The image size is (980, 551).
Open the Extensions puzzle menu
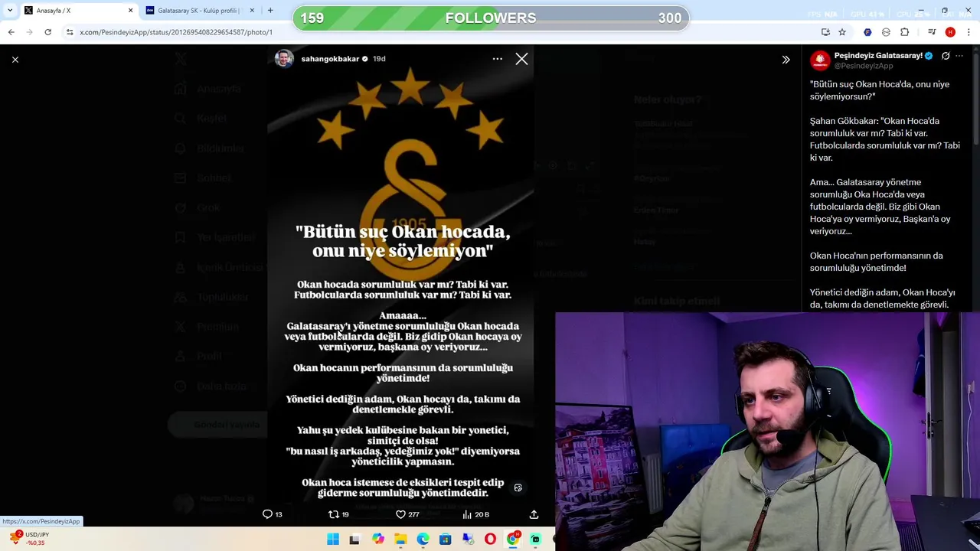[904, 32]
